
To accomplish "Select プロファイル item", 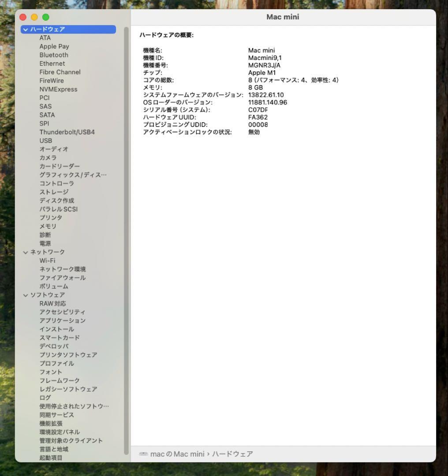I will (x=57, y=363).
